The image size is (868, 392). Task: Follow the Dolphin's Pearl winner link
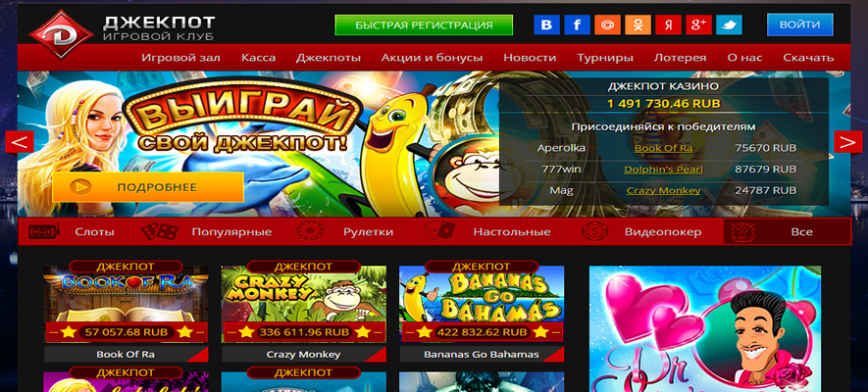pyautogui.click(x=664, y=170)
